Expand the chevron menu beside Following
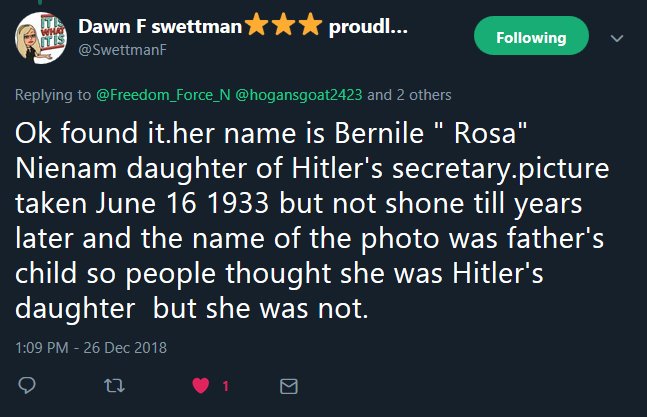647x417 pixels. tap(616, 38)
